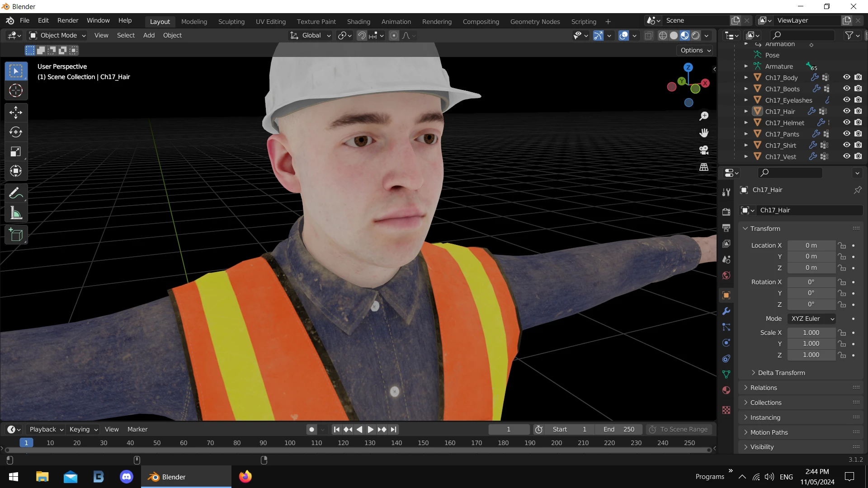
Task: Open the Material properties tab
Action: click(726, 390)
